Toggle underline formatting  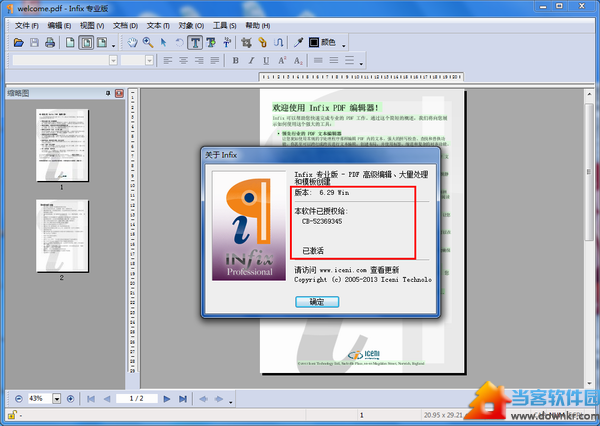[266, 60]
